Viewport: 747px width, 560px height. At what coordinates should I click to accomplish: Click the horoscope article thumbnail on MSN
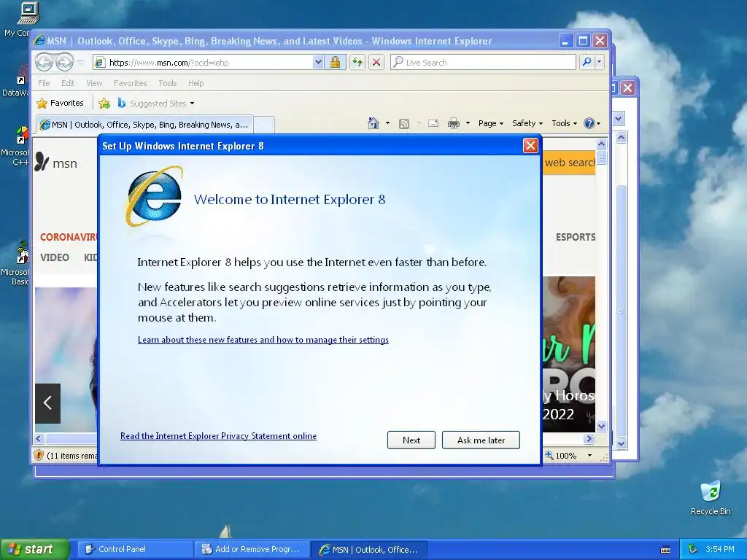click(x=569, y=354)
